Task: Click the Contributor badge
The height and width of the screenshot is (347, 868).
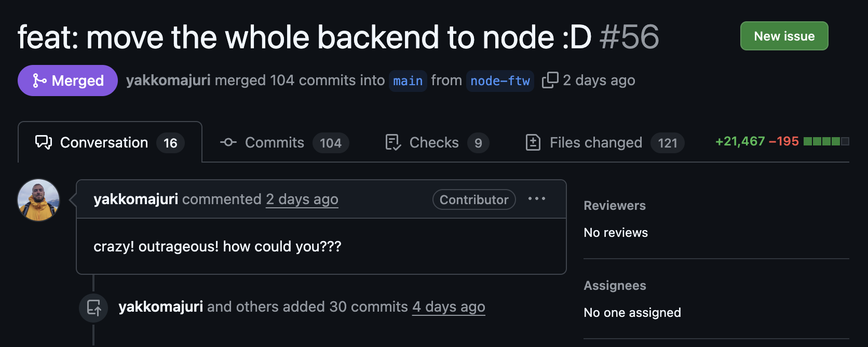Action: point(473,199)
